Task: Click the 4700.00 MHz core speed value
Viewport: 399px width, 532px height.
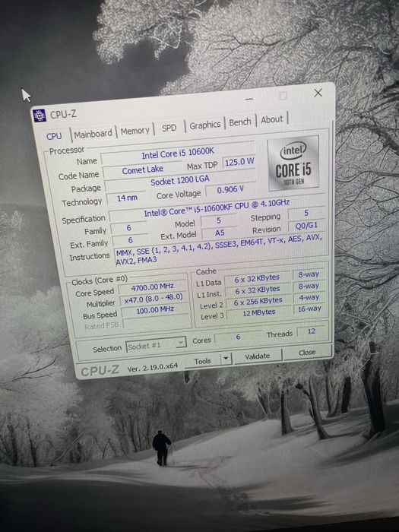Action: (152, 287)
